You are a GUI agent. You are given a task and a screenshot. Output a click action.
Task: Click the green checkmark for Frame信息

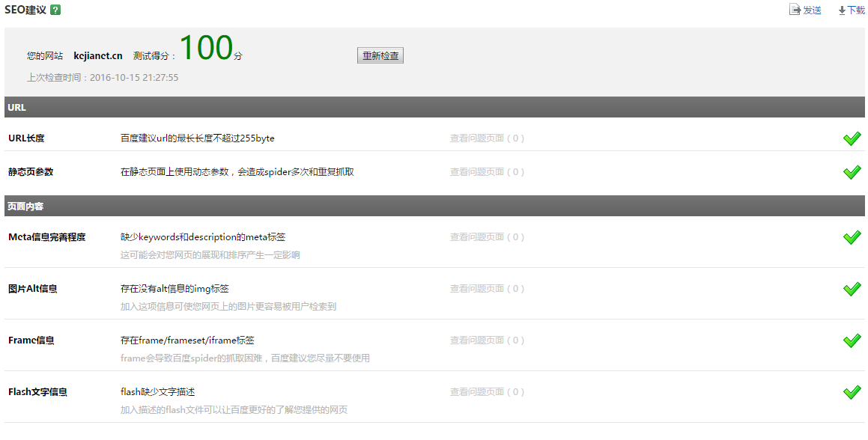tap(852, 340)
